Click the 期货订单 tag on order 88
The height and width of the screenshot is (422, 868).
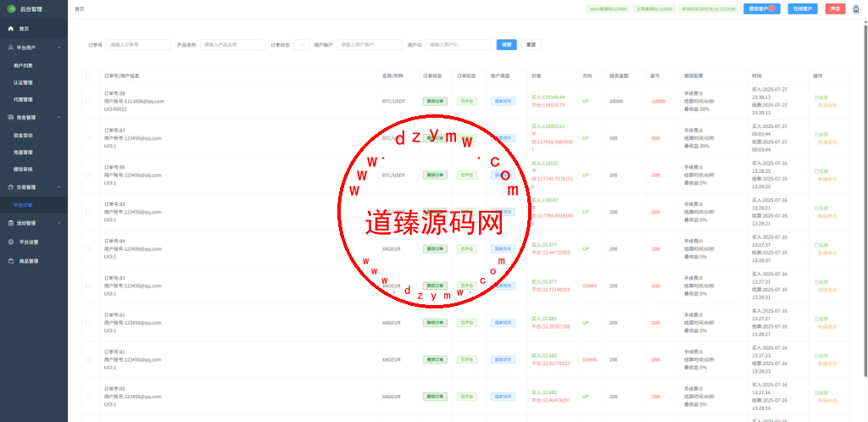(435, 101)
